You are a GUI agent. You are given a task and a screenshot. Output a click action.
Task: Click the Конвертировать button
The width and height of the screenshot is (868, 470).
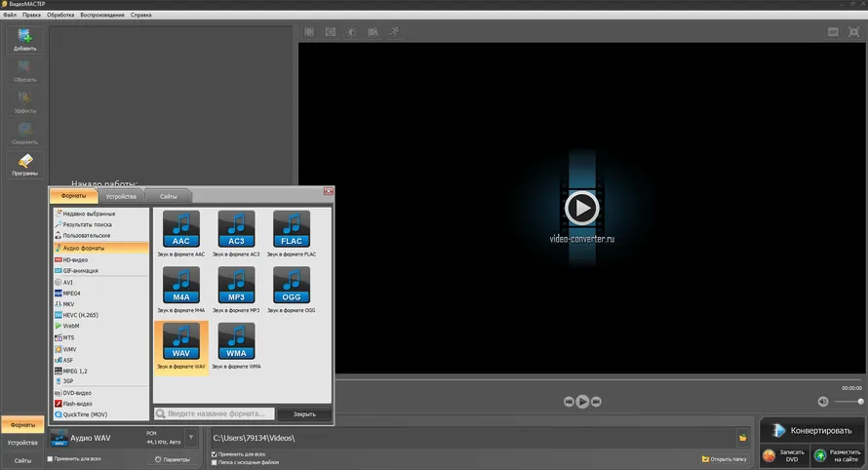(x=812, y=430)
